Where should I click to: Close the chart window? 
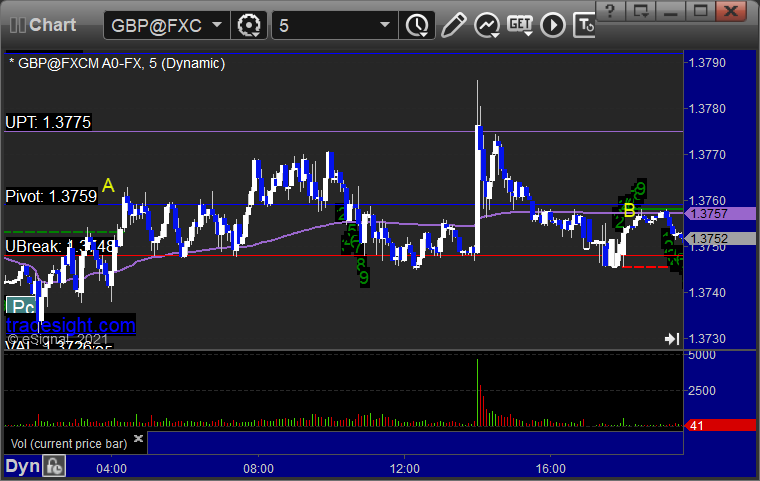(731, 11)
